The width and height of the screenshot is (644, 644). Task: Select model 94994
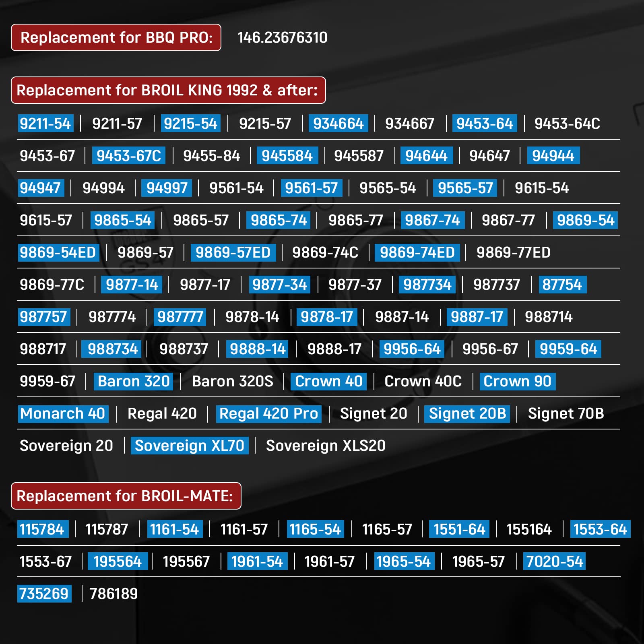coord(103,188)
